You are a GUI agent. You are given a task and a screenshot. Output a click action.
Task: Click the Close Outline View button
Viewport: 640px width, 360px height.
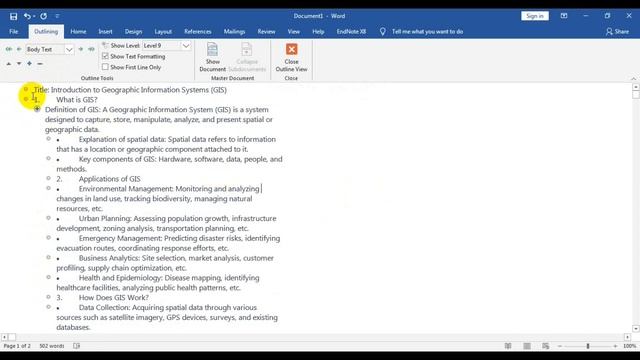tap(291, 57)
